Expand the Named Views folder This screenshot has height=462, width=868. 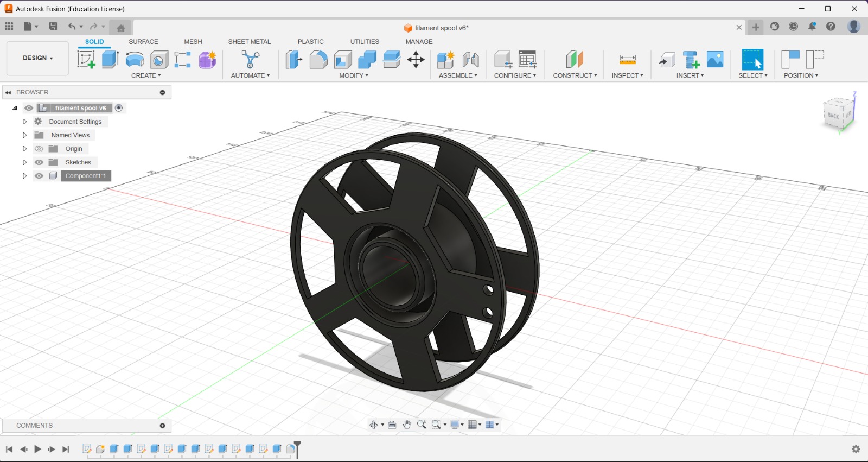pyautogui.click(x=24, y=135)
